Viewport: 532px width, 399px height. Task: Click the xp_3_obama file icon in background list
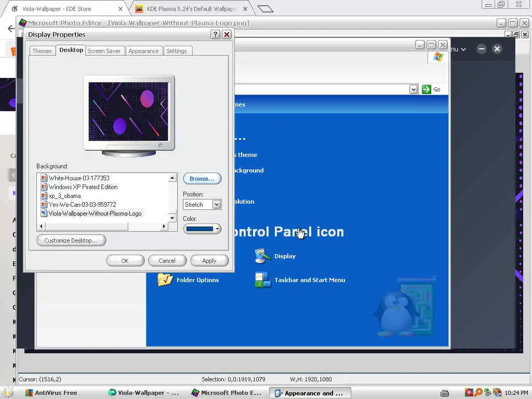click(44, 196)
